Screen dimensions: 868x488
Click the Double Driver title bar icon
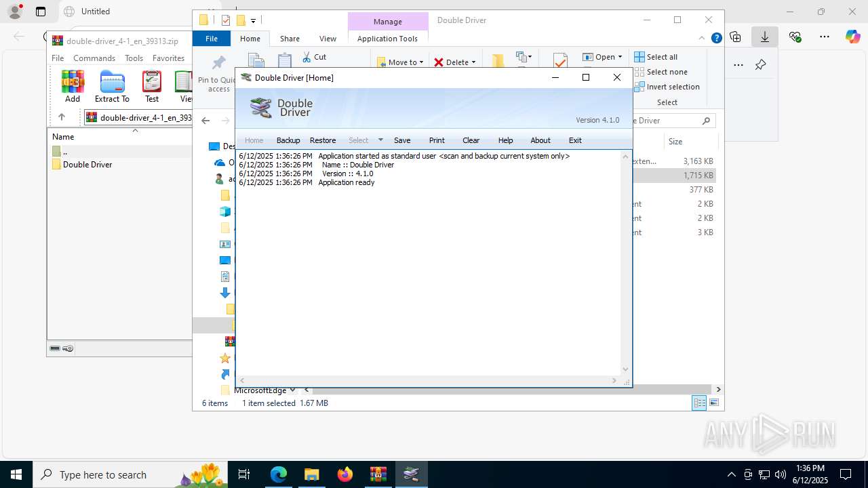[246, 77]
